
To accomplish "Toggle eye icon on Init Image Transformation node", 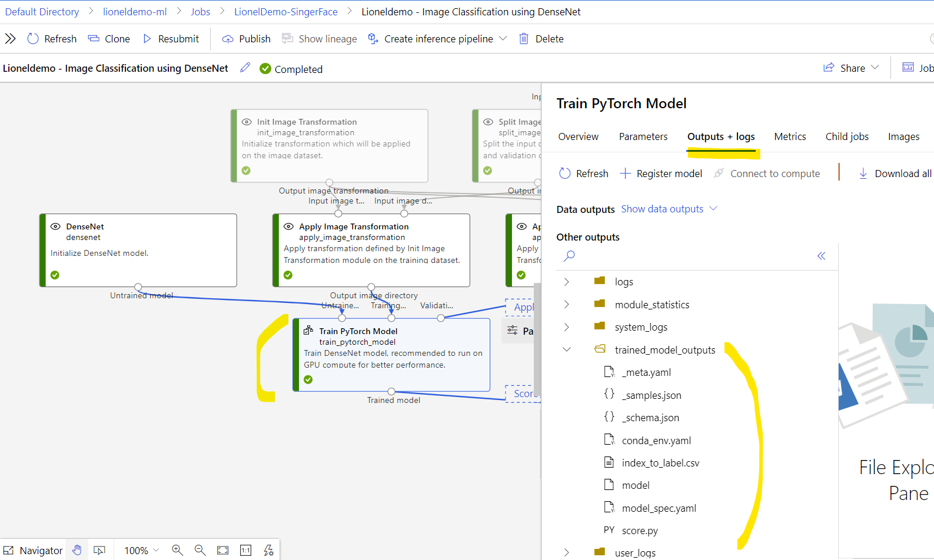I will (x=247, y=122).
